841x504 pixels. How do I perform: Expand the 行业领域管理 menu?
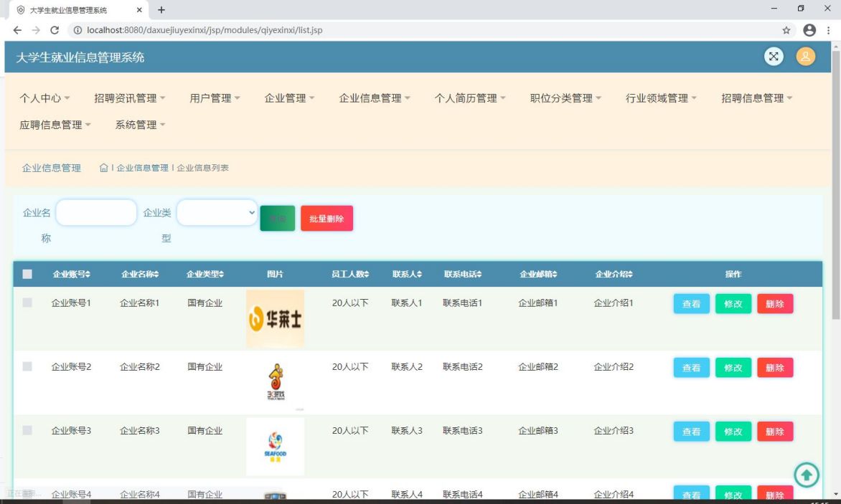tap(662, 98)
